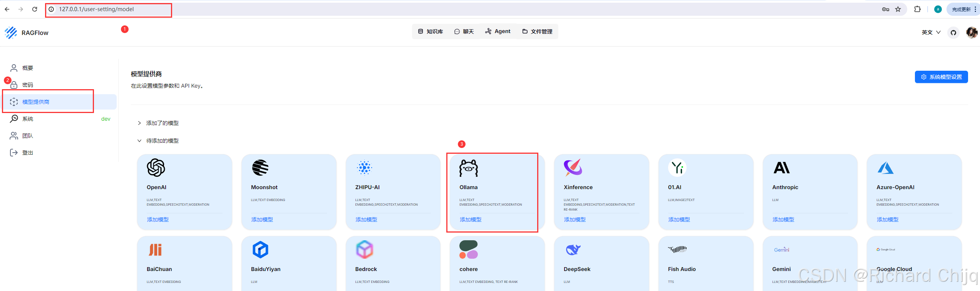
Task: Click 添加模型 on the Anthropic card
Action: pos(783,219)
